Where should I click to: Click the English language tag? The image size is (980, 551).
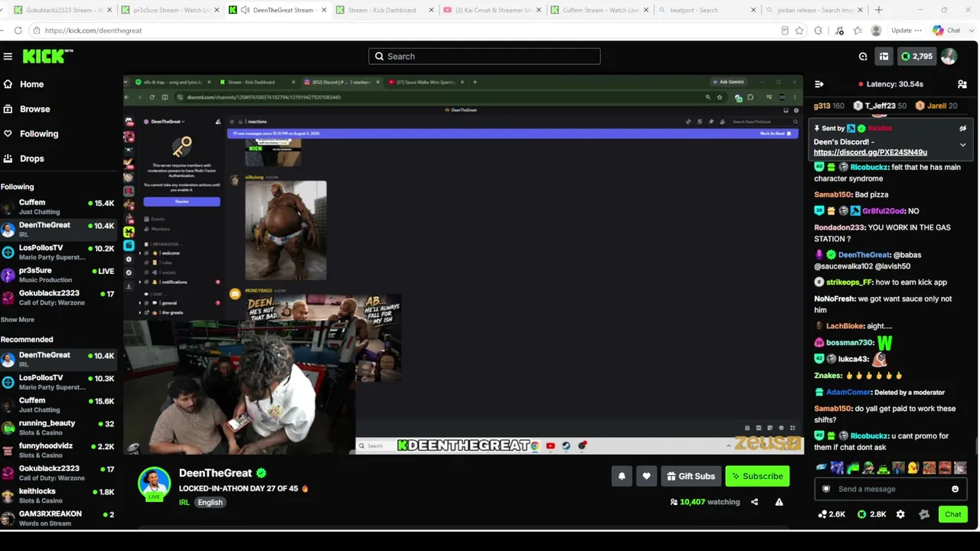coord(210,503)
